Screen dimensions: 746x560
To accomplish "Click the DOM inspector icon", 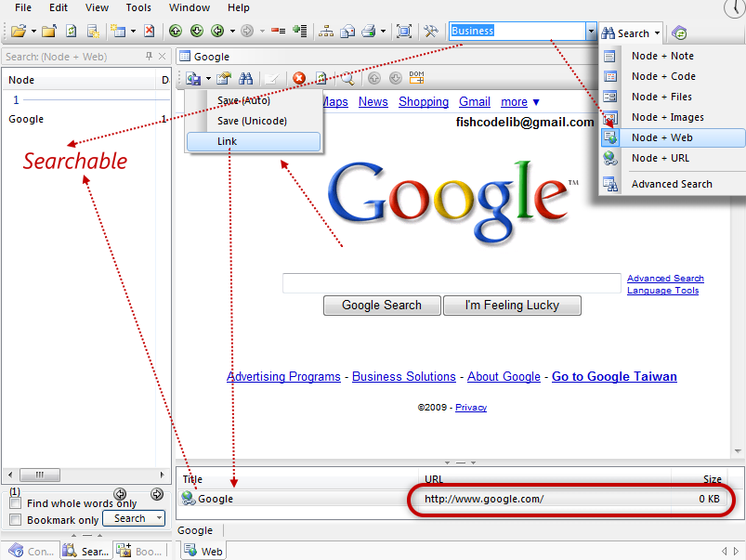I will click(x=416, y=78).
